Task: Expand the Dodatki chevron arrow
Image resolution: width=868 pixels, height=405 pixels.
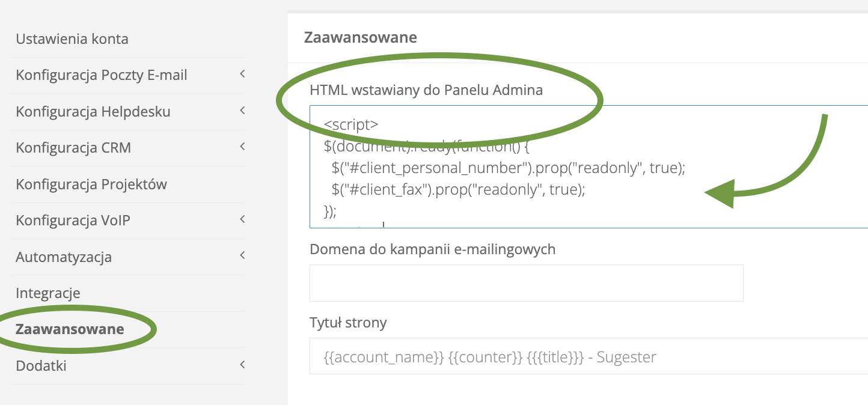Action: 242,364
